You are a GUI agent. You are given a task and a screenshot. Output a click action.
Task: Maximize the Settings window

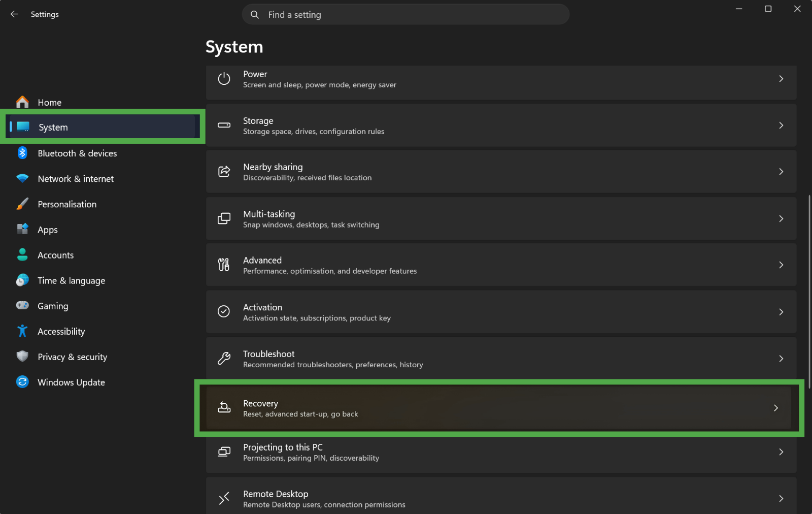(768, 9)
